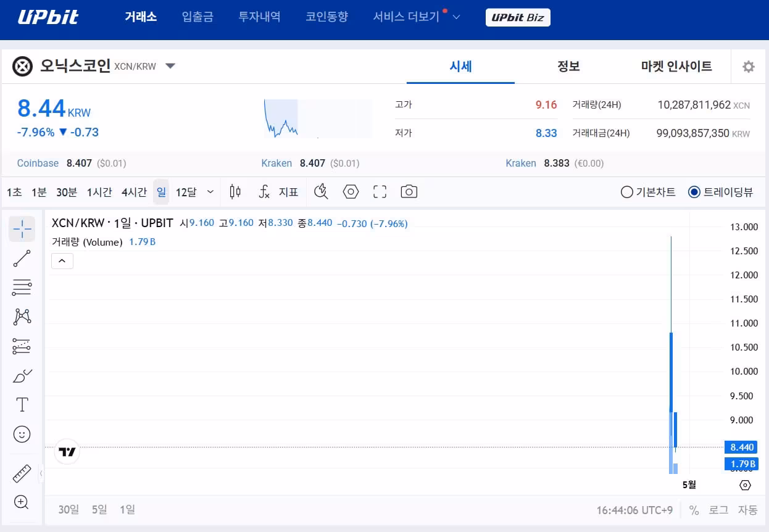Take a chart snapshot with camera icon
The height and width of the screenshot is (532, 769).
pyautogui.click(x=409, y=192)
